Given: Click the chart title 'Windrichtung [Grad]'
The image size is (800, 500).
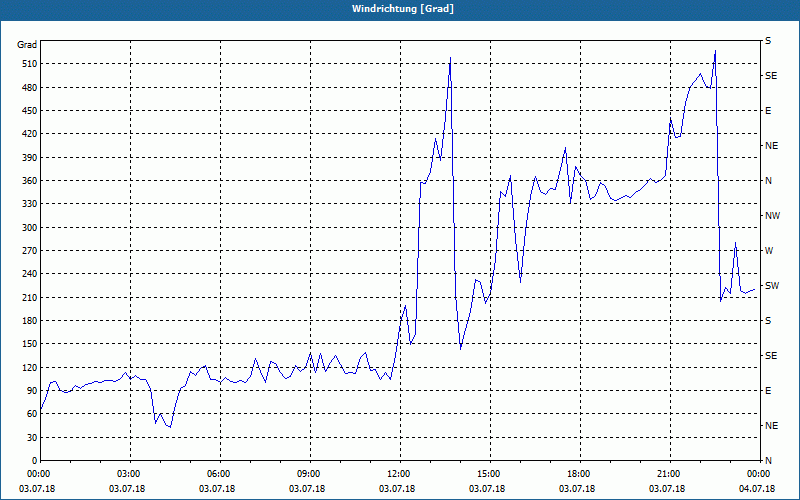Looking at the screenshot, I should pos(403,9).
